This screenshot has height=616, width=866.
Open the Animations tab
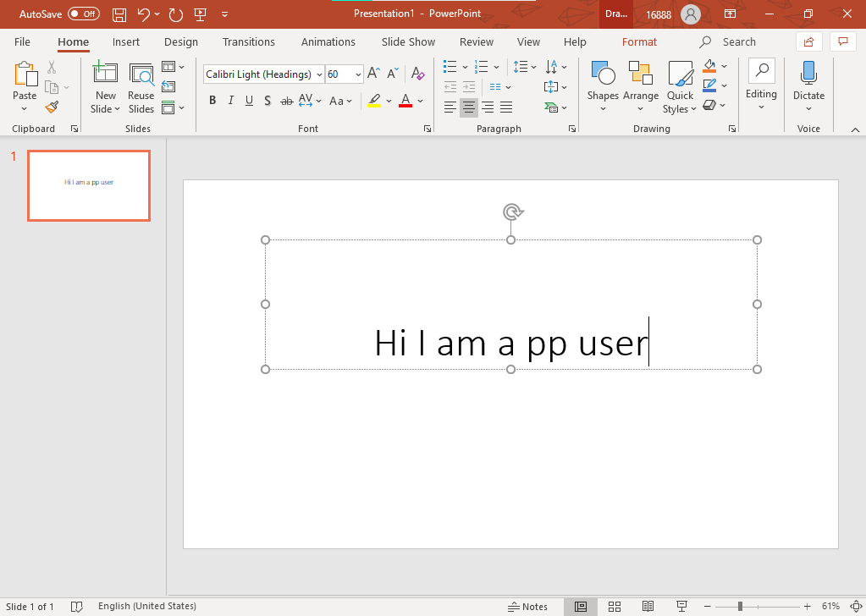pyautogui.click(x=328, y=42)
